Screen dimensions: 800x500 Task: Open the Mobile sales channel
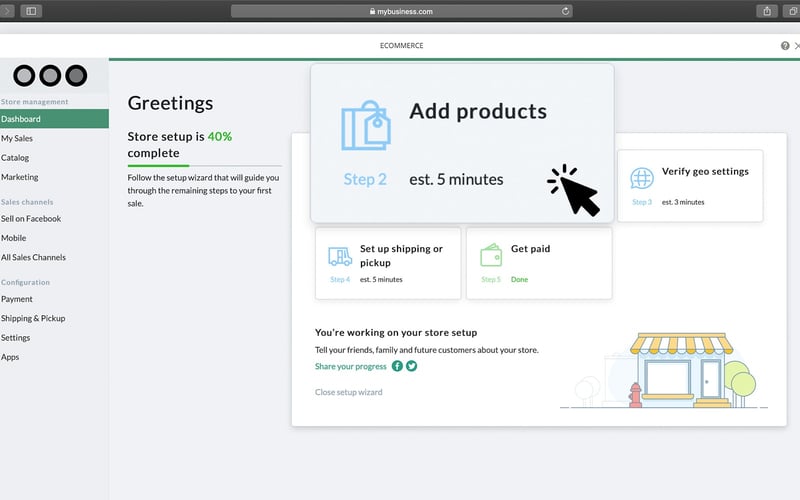[13, 238]
